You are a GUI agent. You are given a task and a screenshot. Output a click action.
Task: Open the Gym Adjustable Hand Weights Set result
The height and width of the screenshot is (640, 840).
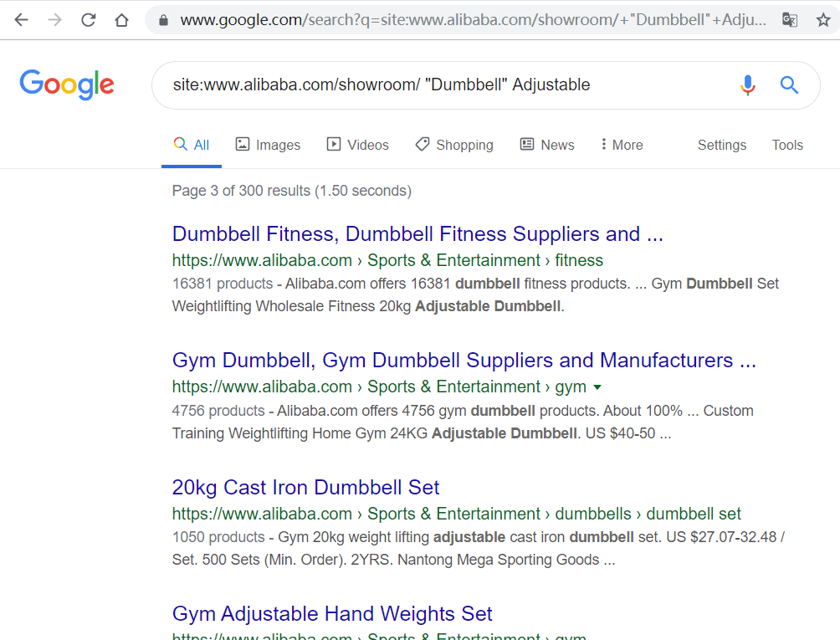pos(332,614)
